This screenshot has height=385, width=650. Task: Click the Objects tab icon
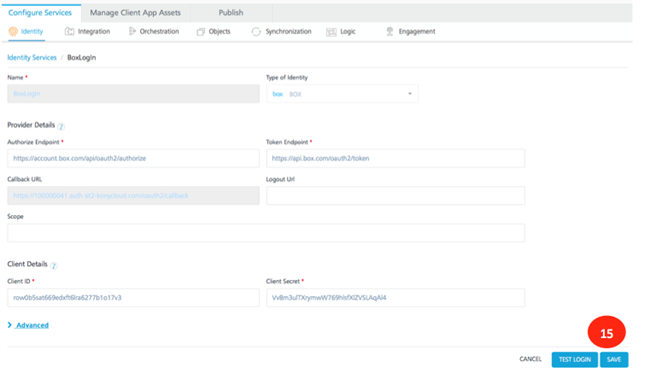[x=201, y=32]
